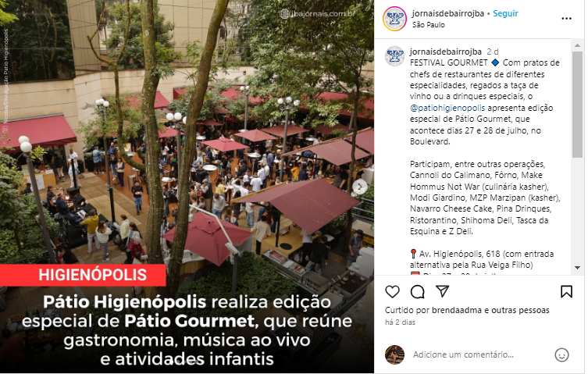588x374 pixels.
Task: Open comments via the speech bubble icon
Action: pos(417,291)
